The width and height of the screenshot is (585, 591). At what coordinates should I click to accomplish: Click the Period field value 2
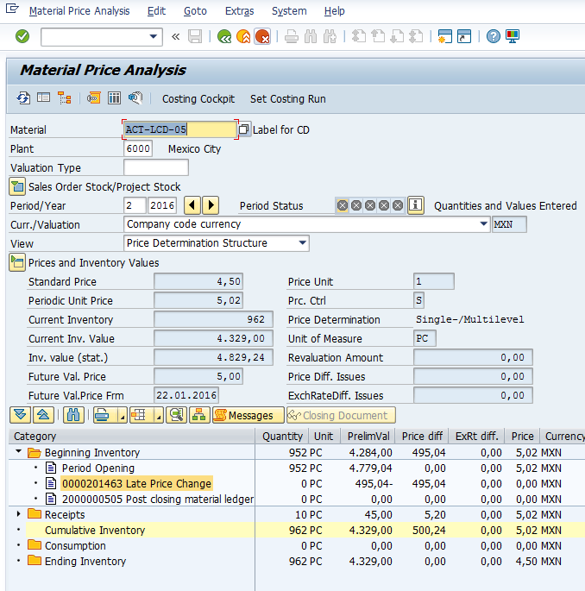[135, 205]
